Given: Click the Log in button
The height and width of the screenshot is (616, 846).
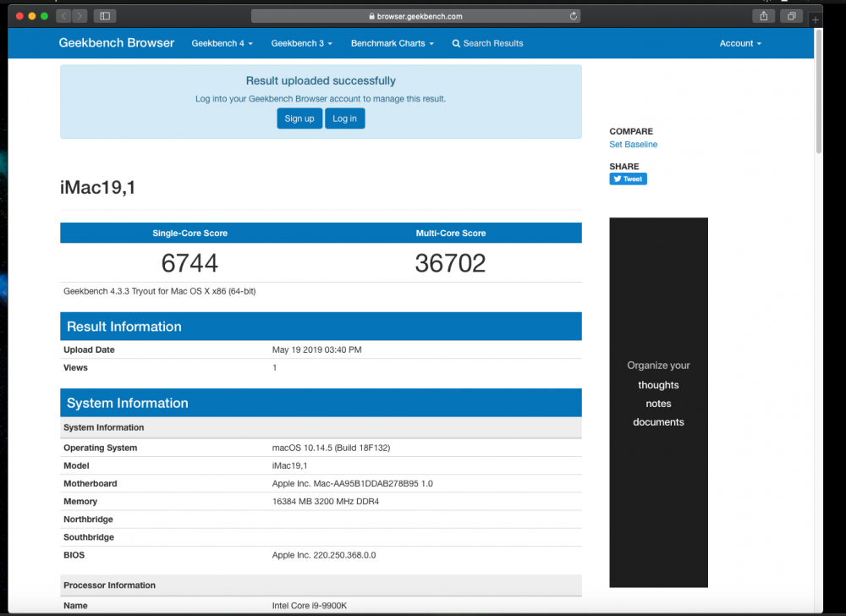Looking at the screenshot, I should coord(345,118).
